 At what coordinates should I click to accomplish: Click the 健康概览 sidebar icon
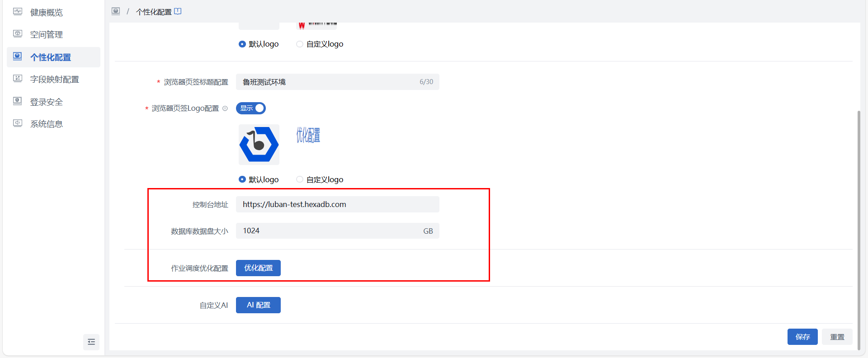[18, 12]
